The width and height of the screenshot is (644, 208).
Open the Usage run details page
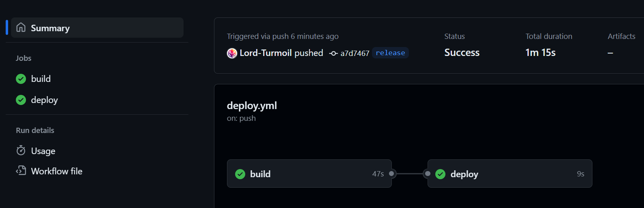pos(43,151)
